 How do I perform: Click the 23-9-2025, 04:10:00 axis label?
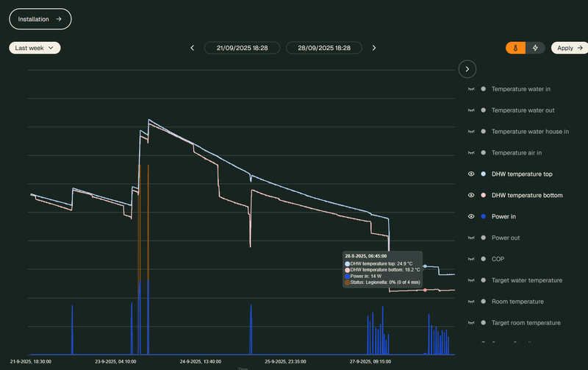(115, 362)
